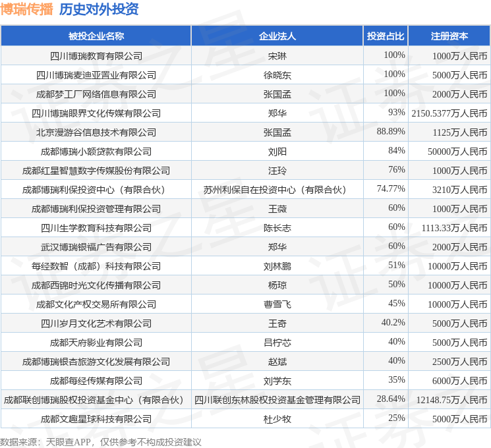Click company name 每经数智（成都）科技有限公司
This screenshot has height=448, width=491.
tap(96, 266)
